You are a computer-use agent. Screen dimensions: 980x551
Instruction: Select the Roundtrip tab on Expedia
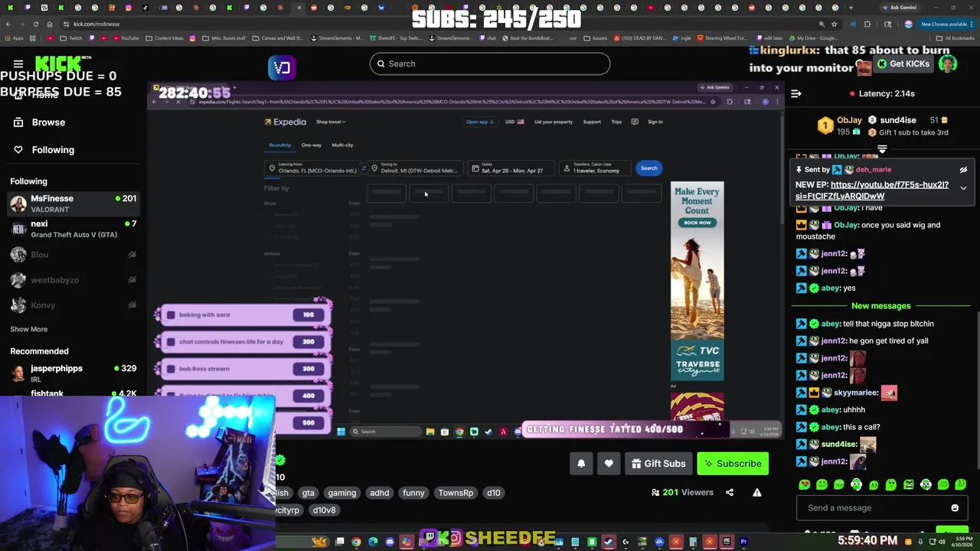tap(279, 145)
